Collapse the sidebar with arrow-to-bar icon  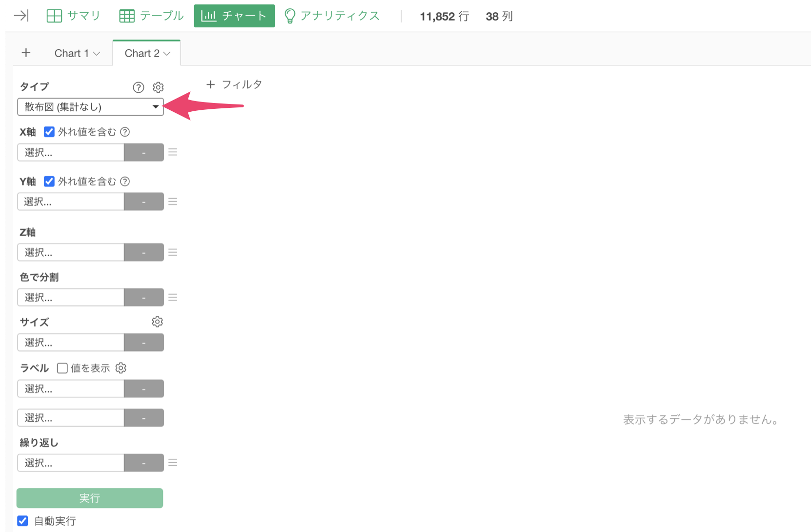21,16
